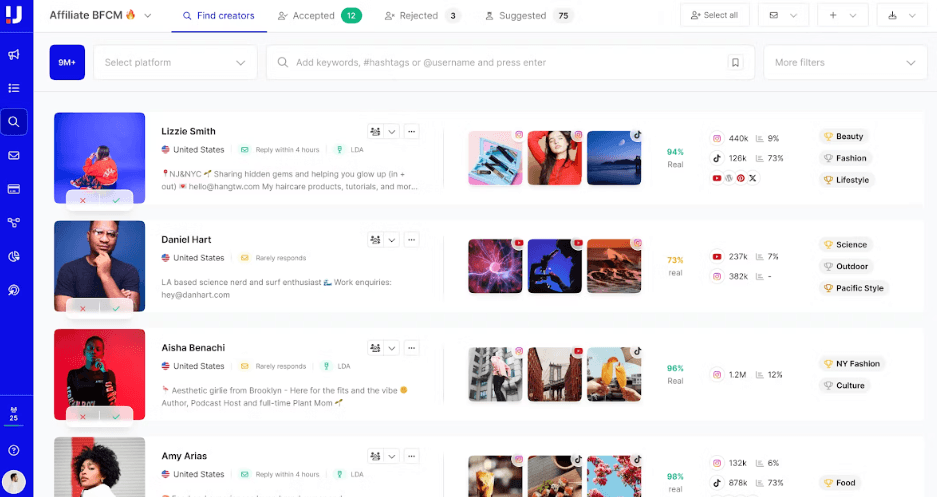Click the Culture tag on Aisha Benachi
Viewport: 937px width, 497px height.
(x=844, y=385)
